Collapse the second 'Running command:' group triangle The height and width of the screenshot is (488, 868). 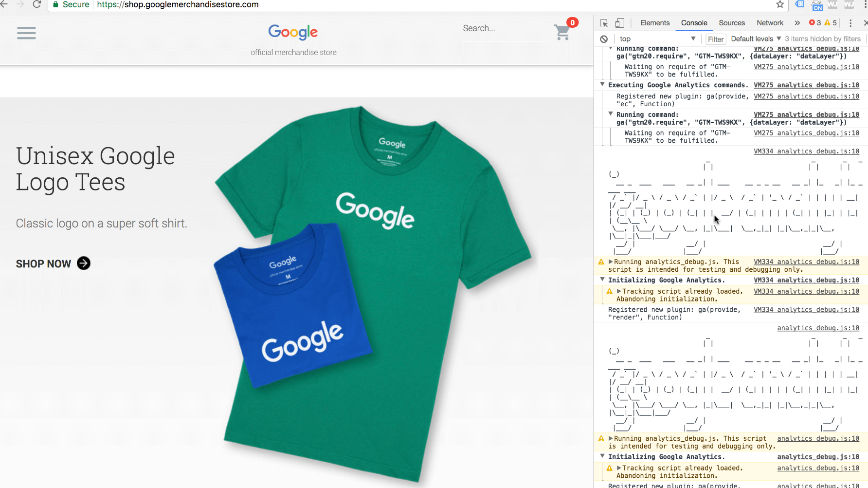click(x=611, y=114)
